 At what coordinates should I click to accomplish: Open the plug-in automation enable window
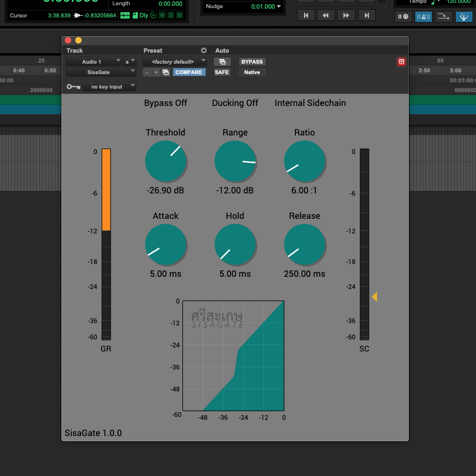222,61
